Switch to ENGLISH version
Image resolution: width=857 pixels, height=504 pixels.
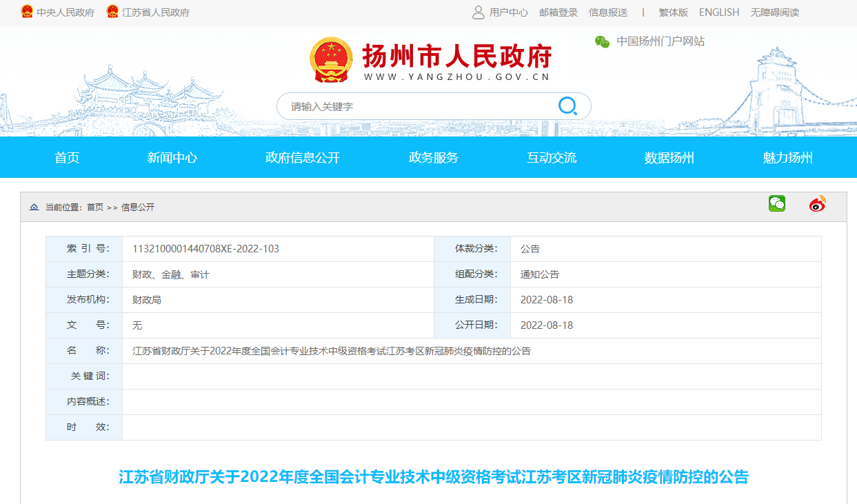(x=718, y=12)
